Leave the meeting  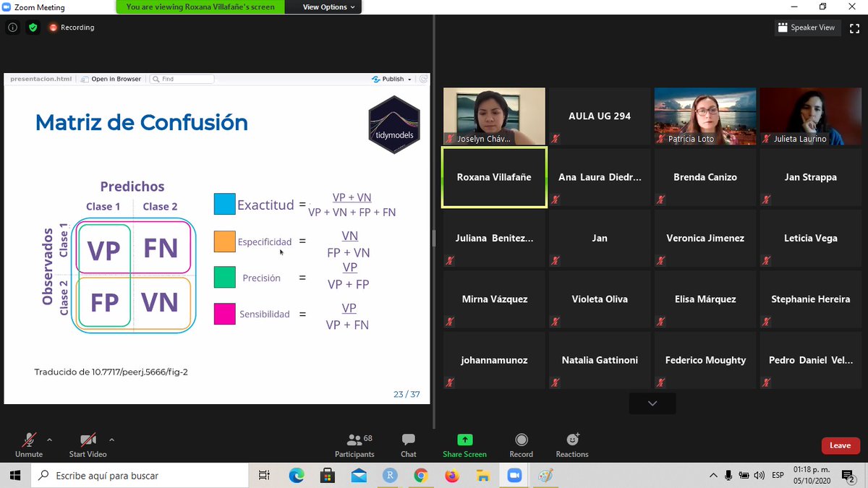[x=840, y=445]
